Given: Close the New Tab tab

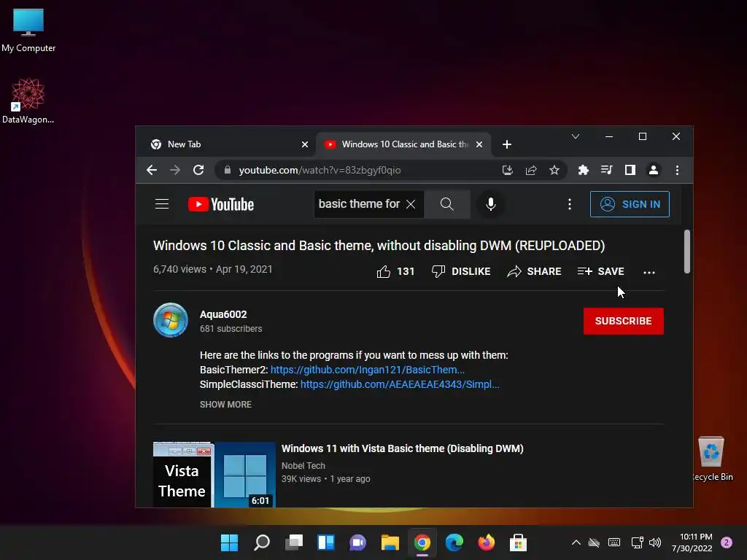Looking at the screenshot, I should [305, 144].
